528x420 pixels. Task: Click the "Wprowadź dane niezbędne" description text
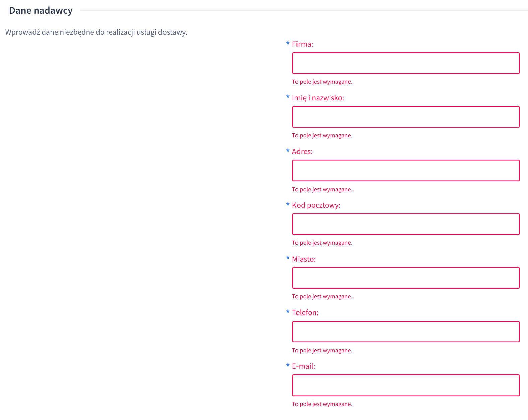[x=96, y=32]
